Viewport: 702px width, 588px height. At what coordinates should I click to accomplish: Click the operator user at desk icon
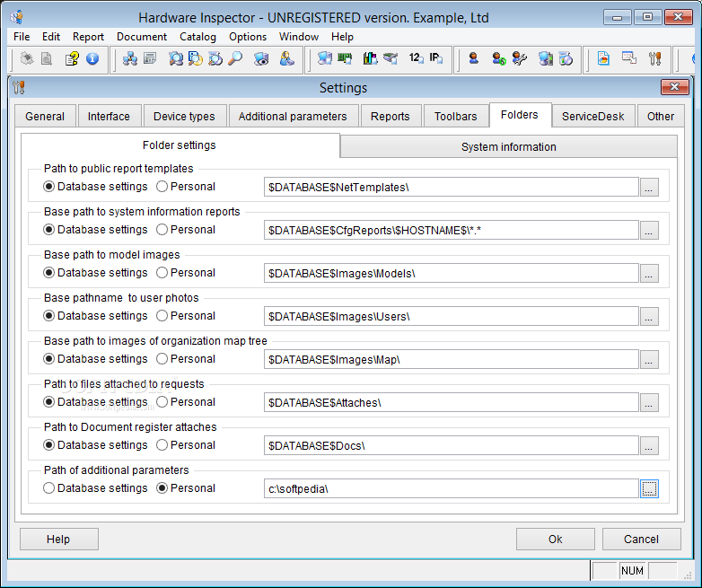click(286, 58)
